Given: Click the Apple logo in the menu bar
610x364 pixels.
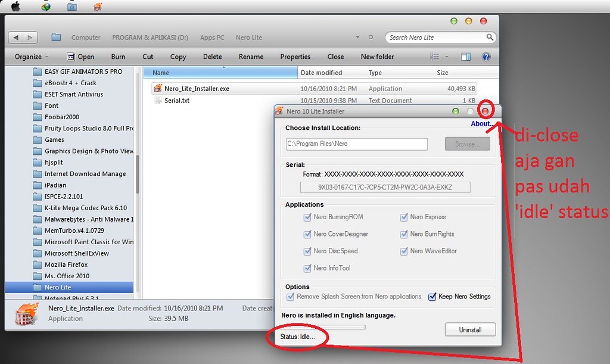Looking at the screenshot, I should 15,6.
